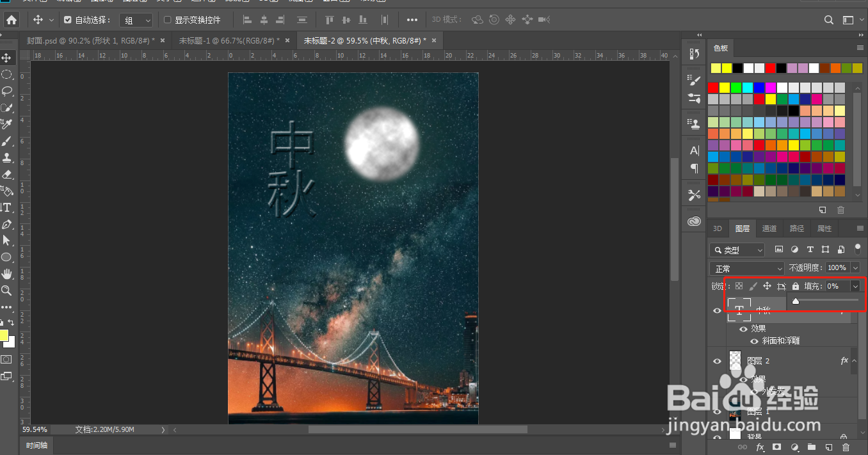This screenshot has height=455, width=868.
Task: Enable the 显示变换控件 checkbox
Action: point(168,20)
